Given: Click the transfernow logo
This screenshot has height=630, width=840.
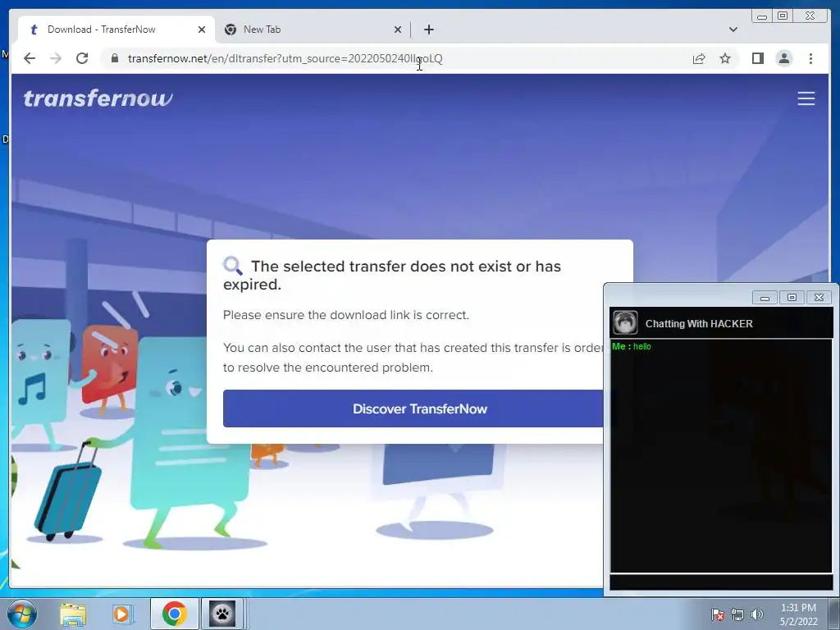Looking at the screenshot, I should 98,98.
